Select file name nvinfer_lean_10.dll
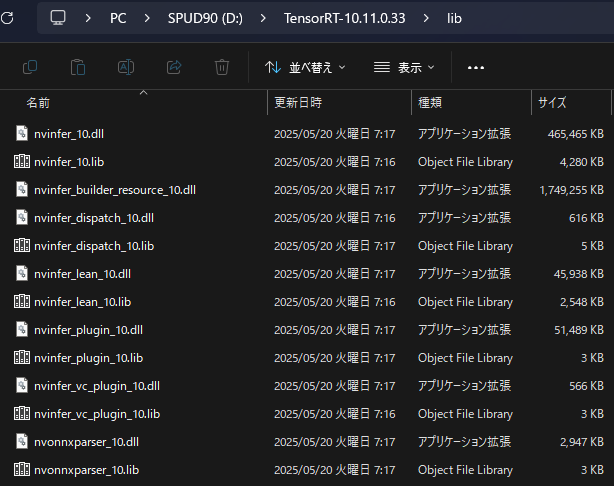This screenshot has height=486, width=614. point(82,274)
